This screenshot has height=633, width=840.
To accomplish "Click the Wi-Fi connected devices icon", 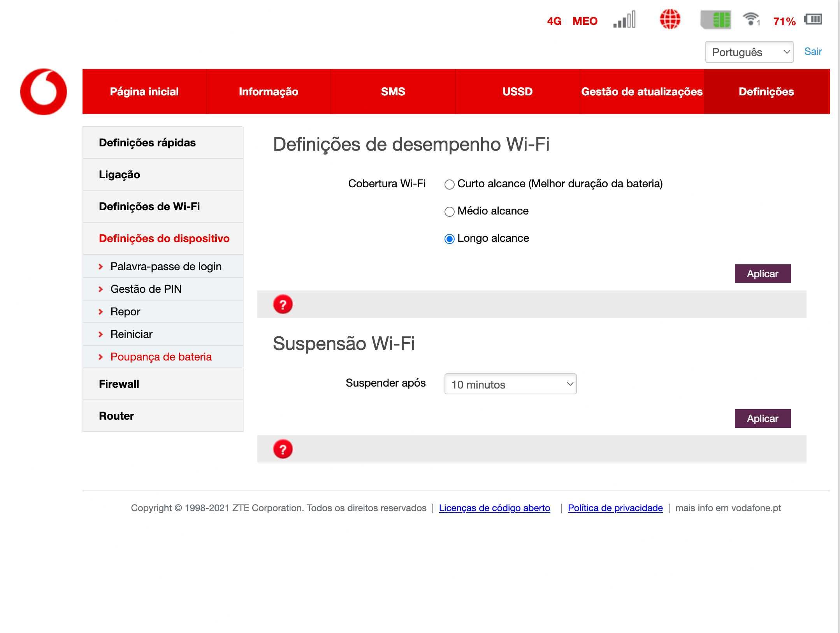I will [751, 19].
